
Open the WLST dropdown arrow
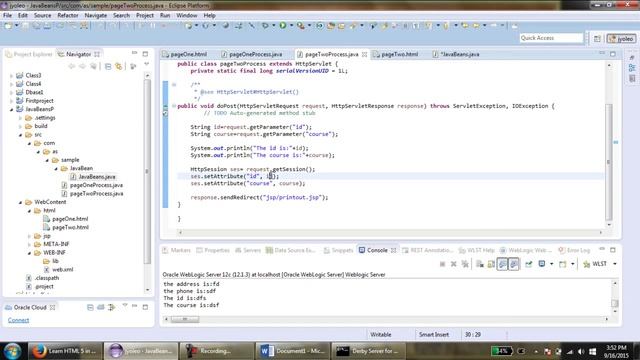(x=615, y=264)
